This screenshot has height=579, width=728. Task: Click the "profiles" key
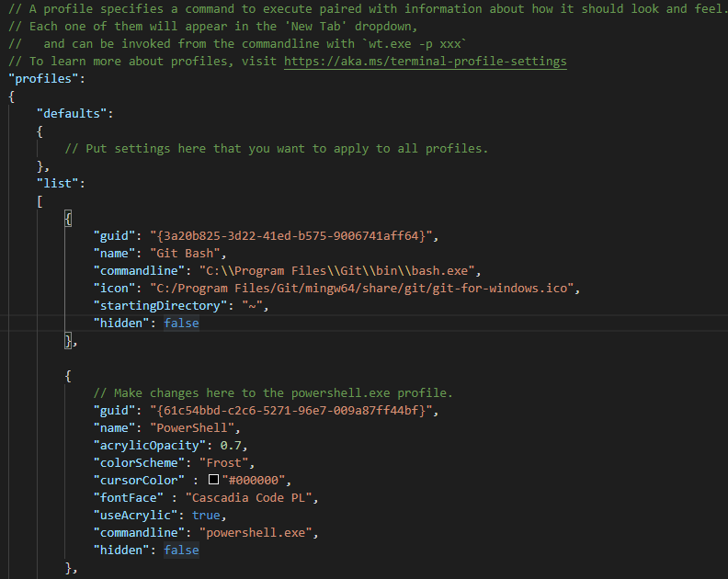[x=43, y=78]
